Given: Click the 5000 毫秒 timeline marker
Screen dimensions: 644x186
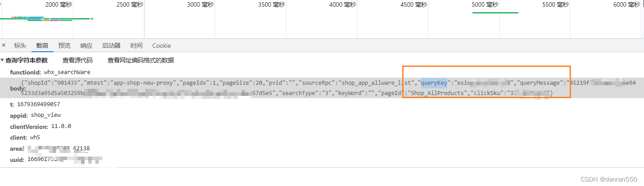Looking at the screenshot, I should pos(485,4).
